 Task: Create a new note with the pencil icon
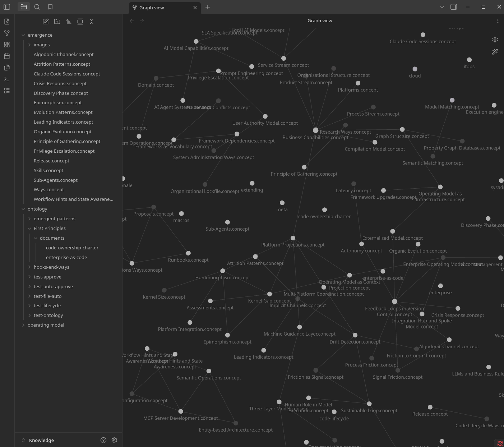tap(46, 22)
